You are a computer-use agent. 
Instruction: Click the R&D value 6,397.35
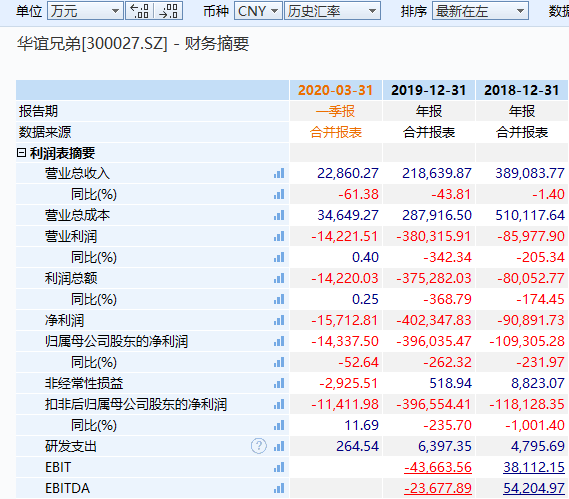pos(445,446)
